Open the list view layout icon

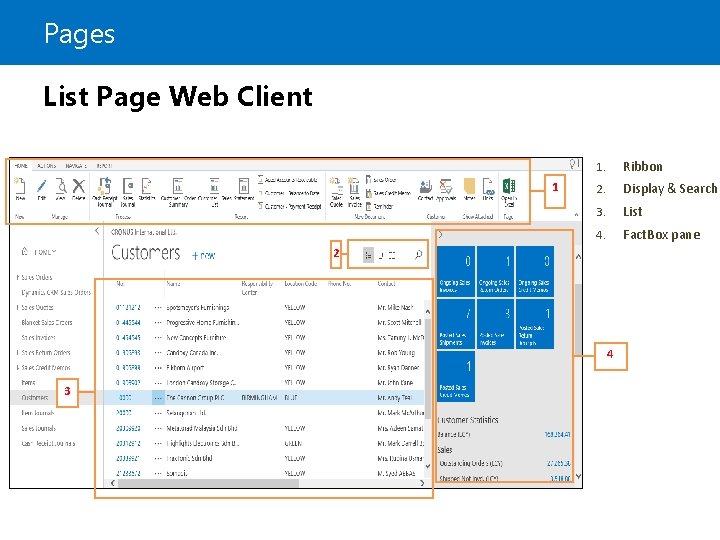368,255
